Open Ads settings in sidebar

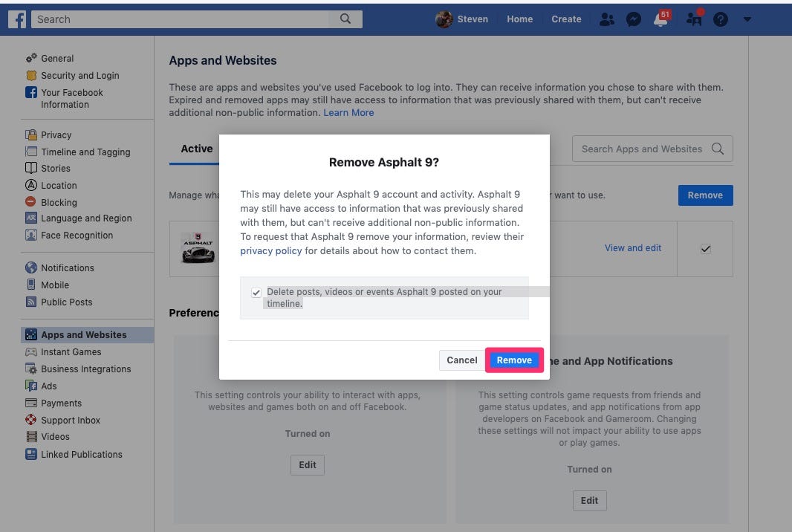tap(48, 386)
